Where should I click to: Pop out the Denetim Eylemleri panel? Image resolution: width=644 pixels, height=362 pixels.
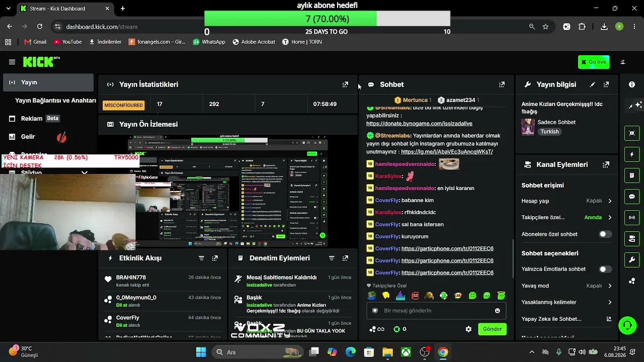pyautogui.click(x=345, y=258)
